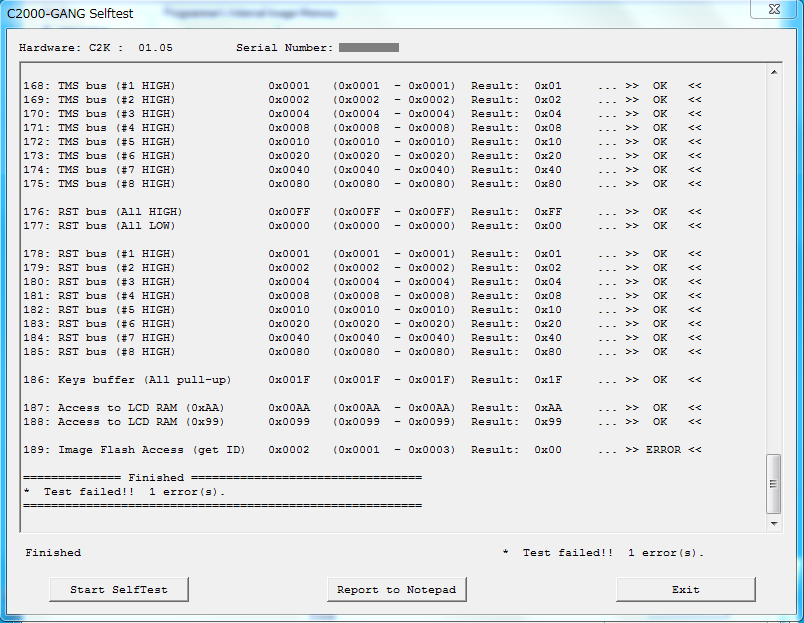Select line 172 TMS bus (#5 HIGH)
The height and width of the screenshot is (623, 804).
click(362, 142)
